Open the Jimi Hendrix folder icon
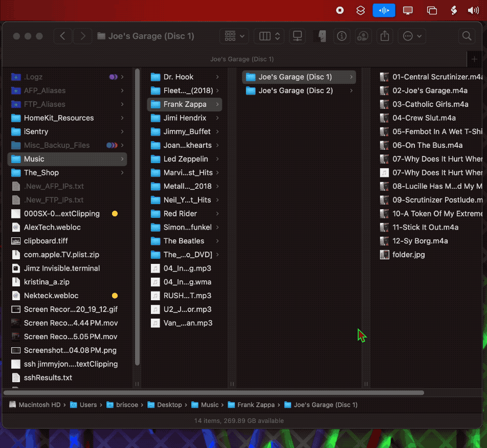Screen dimensions: 487x448 click(x=156, y=118)
